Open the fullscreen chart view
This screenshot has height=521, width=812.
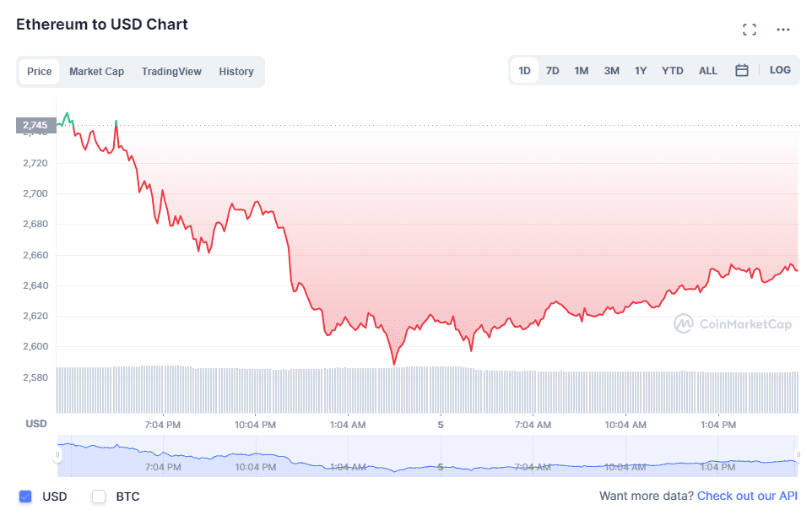point(749,29)
